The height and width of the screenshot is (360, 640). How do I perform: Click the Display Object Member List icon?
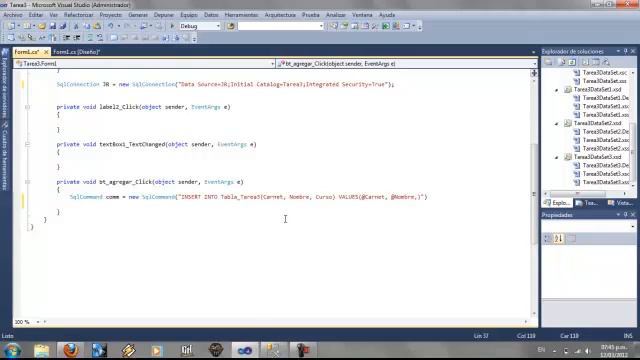(11, 38)
